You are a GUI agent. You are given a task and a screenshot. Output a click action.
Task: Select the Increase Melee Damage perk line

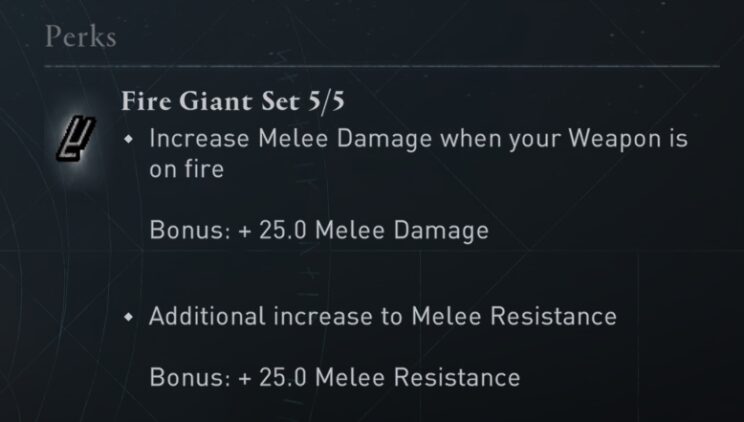click(418, 139)
